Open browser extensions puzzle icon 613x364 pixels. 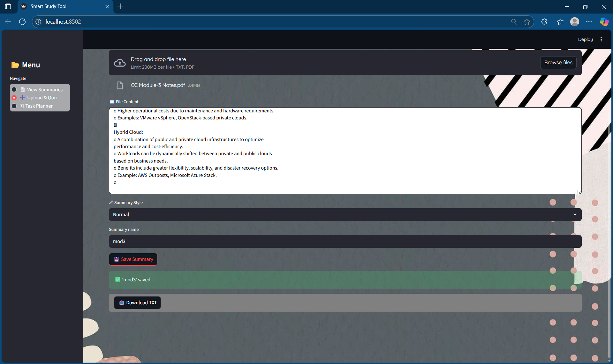[x=544, y=22]
